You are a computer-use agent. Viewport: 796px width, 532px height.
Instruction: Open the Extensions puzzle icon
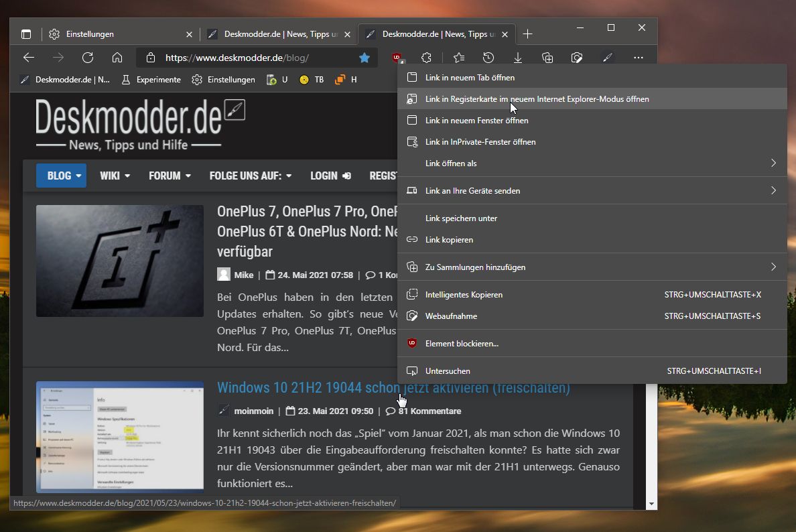[x=426, y=58]
